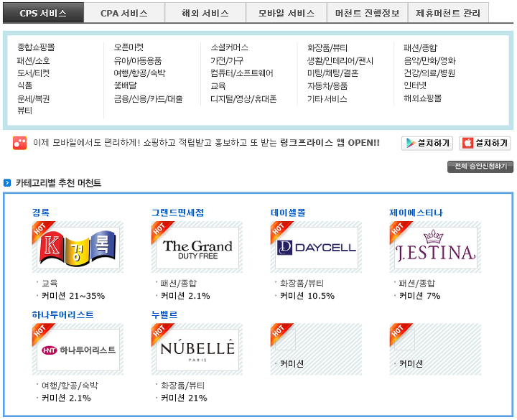The width and height of the screenshot is (517, 420).
Task: Select the 자동차/용품 category
Action: pyautogui.click(x=327, y=85)
